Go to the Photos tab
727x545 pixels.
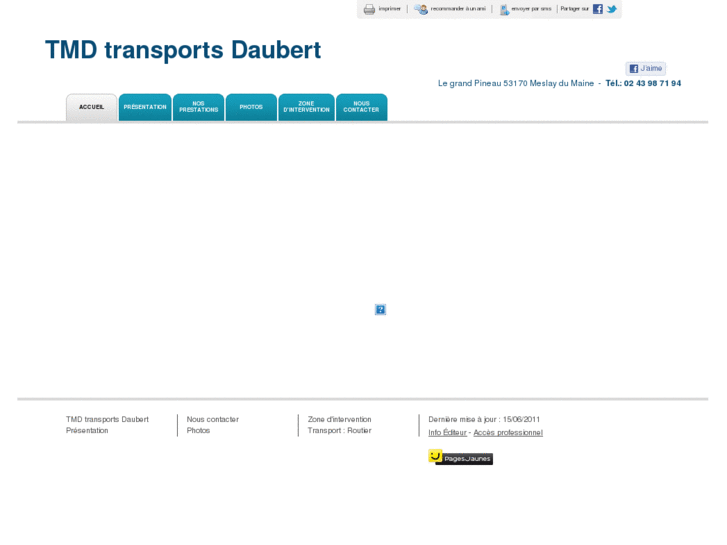251,108
